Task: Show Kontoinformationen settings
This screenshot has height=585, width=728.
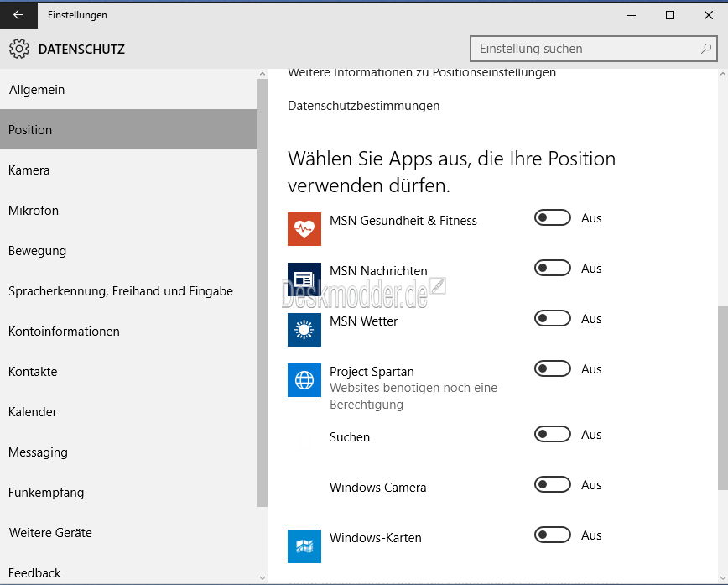Action: [x=128, y=332]
